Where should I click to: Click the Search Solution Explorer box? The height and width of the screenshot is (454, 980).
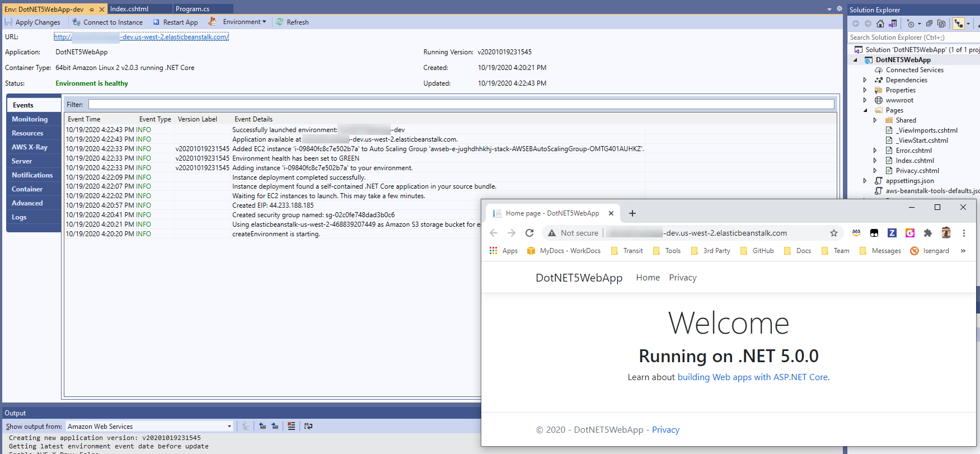(914, 38)
